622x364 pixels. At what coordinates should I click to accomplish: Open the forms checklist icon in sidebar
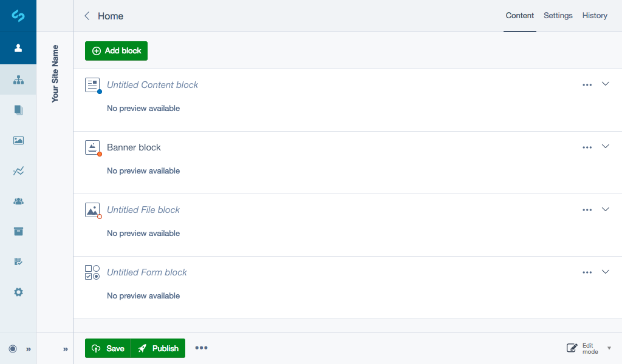click(18, 261)
